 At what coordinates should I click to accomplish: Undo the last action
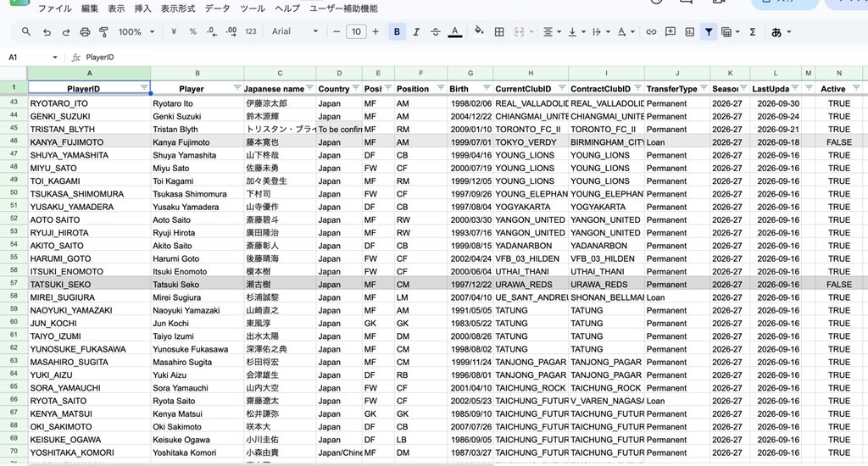[47, 32]
